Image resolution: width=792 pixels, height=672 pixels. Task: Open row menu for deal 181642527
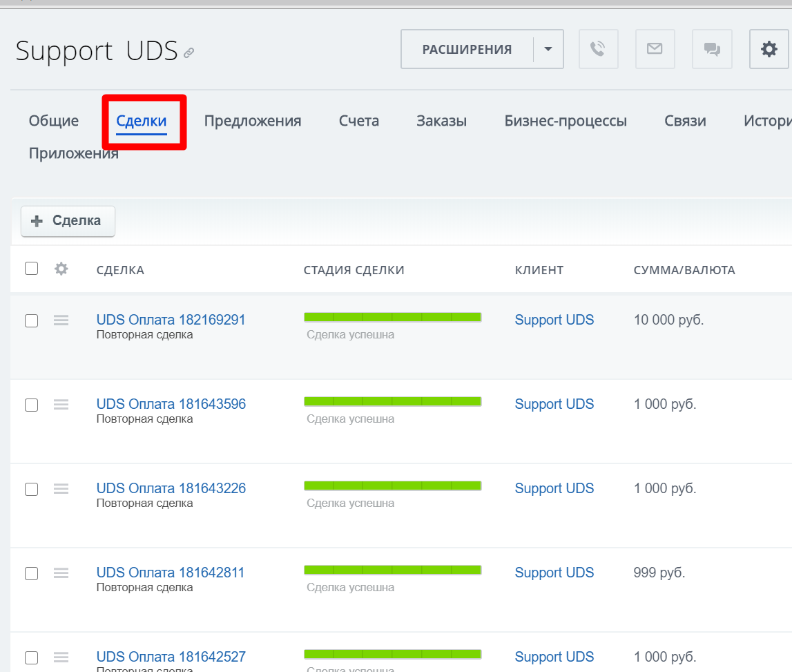(x=61, y=657)
